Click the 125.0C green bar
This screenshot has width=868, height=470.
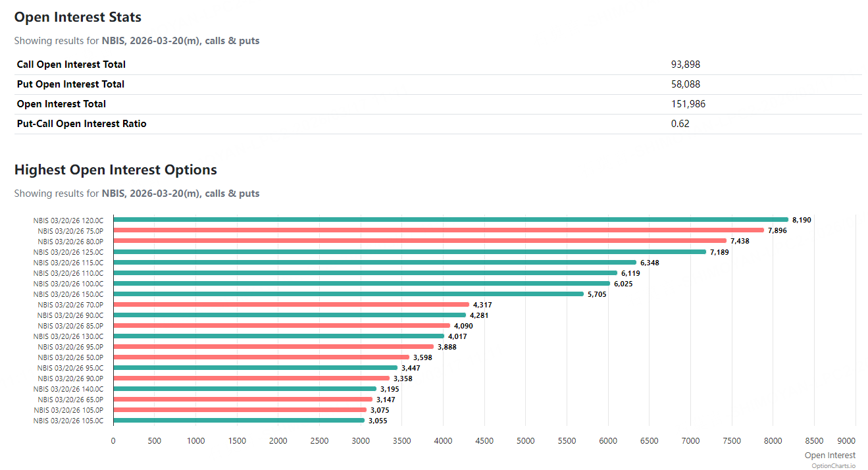click(409, 251)
